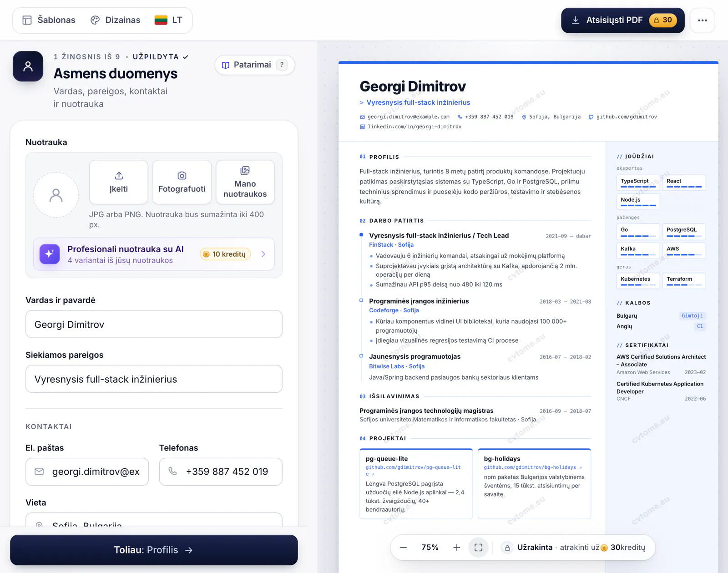This screenshot has height=573, width=728.
Task: Click the person step icon beside Asmens duomenys
Action: click(28, 66)
